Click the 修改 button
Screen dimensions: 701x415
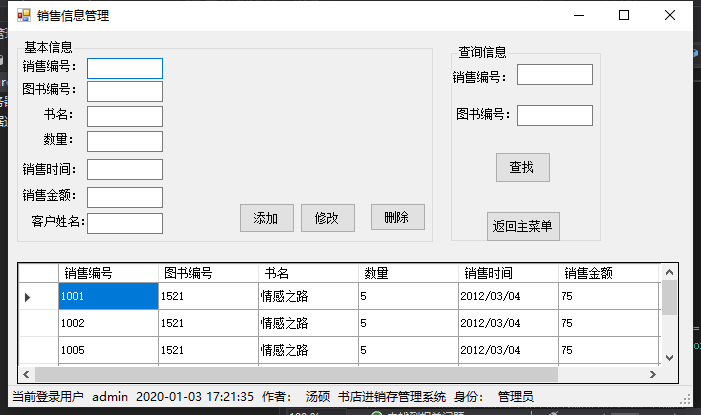click(328, 218)
